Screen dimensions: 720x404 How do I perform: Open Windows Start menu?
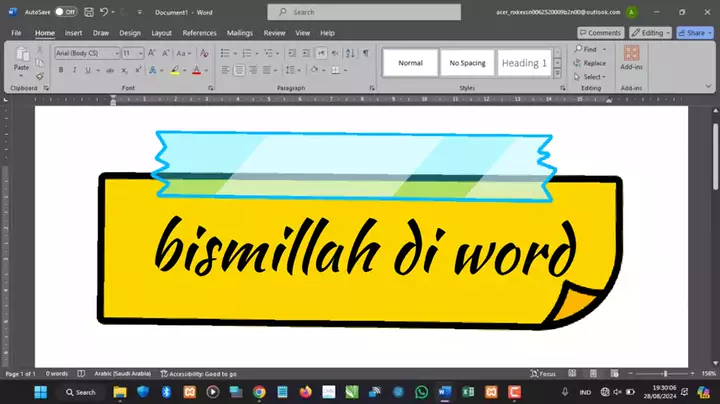42,392
